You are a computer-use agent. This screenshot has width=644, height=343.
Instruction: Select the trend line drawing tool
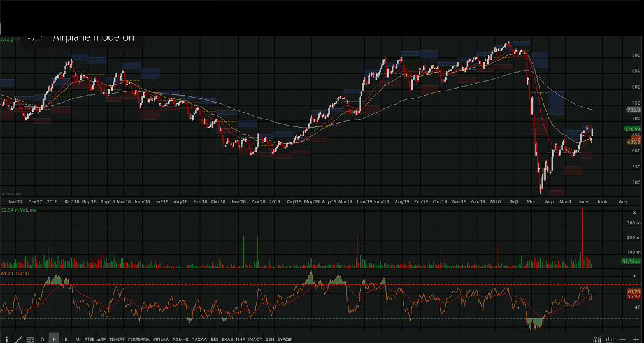coord(18,339)
